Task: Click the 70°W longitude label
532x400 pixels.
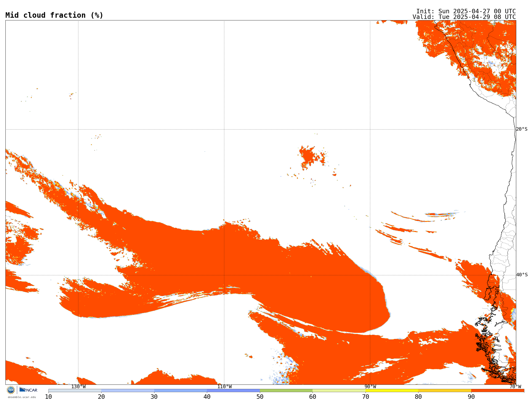Action: tap(515, 386)
